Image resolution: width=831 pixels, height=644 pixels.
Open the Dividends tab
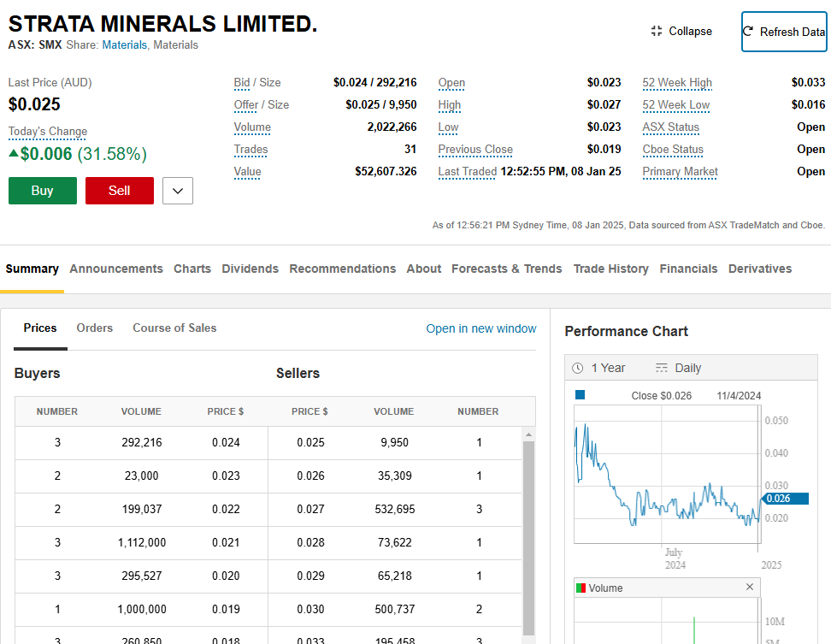250,269
